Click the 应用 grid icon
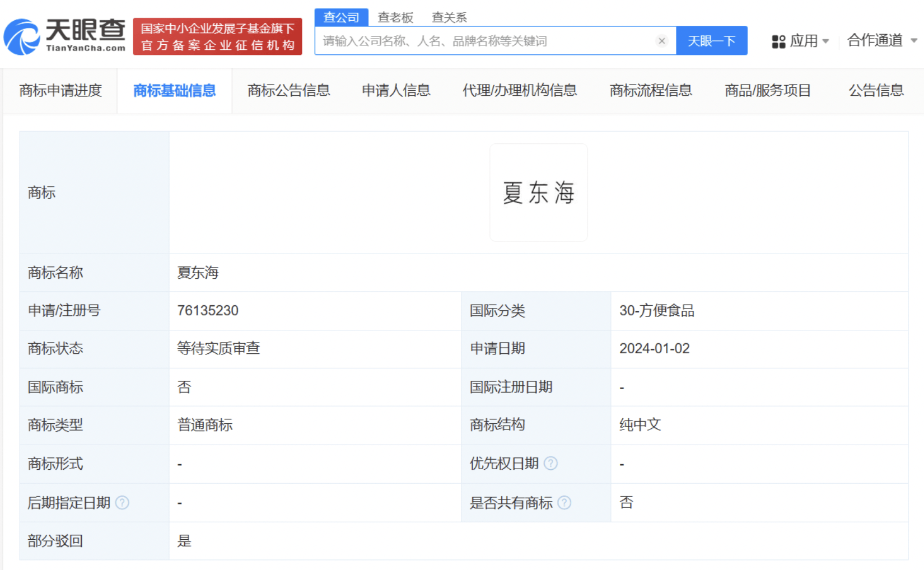This screenshot has height=570, width=924. point(778,41)
